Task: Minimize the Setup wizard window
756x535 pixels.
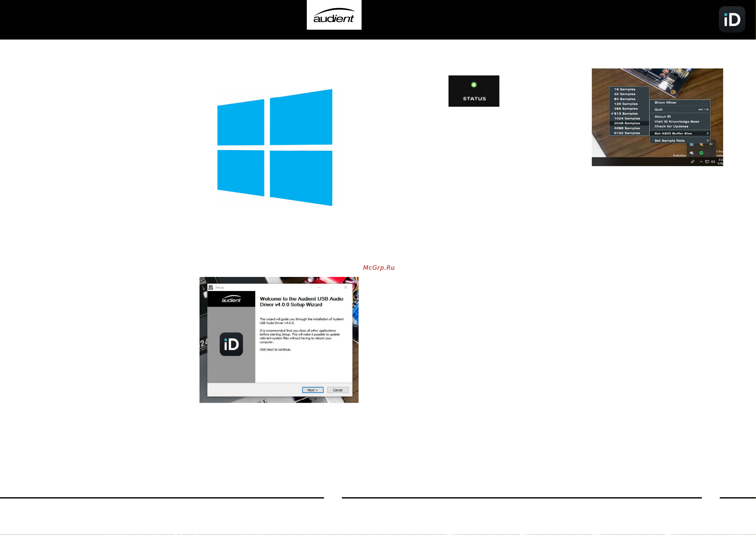Action: (x=319, y=287)
